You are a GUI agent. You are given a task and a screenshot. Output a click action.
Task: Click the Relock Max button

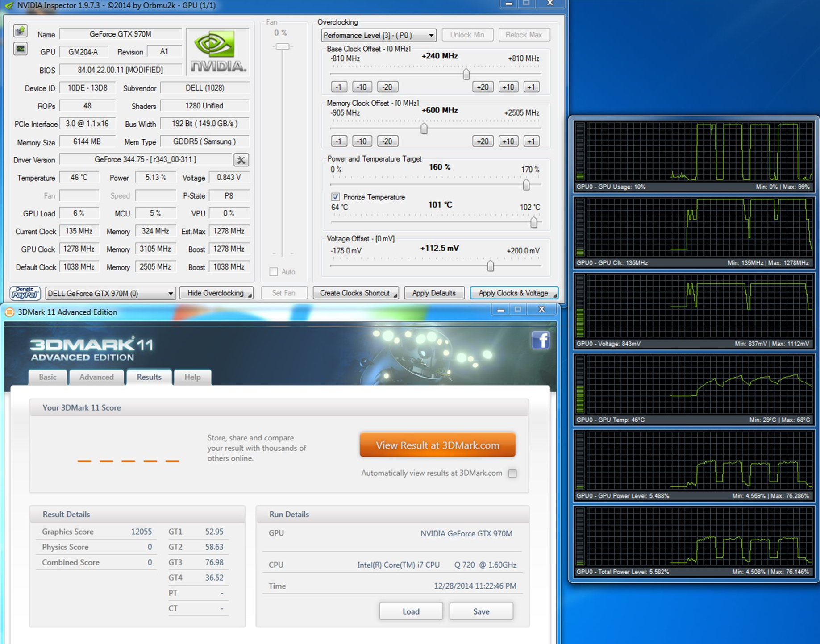pos(524,35)
